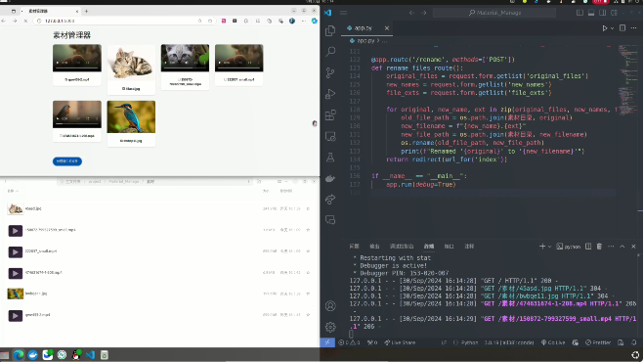Tick the checkbox for 474631874-1-208.mp4

(x=62, y=136)
